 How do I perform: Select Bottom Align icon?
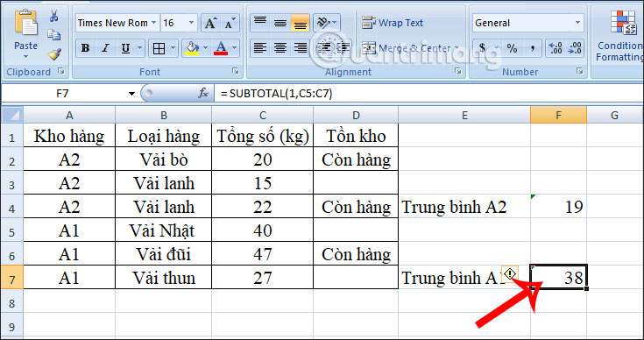tap(301, 23)
